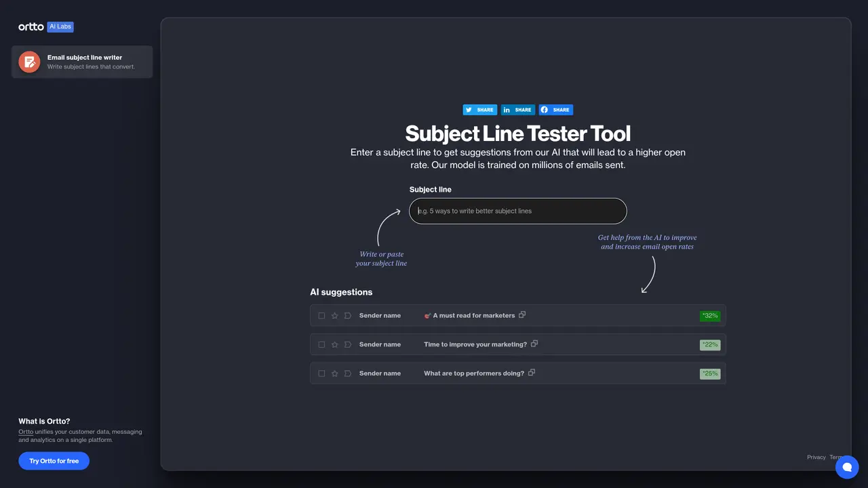Screen dimensions: 868x488
Task: Share on Twitter
Action: (480, 110)
